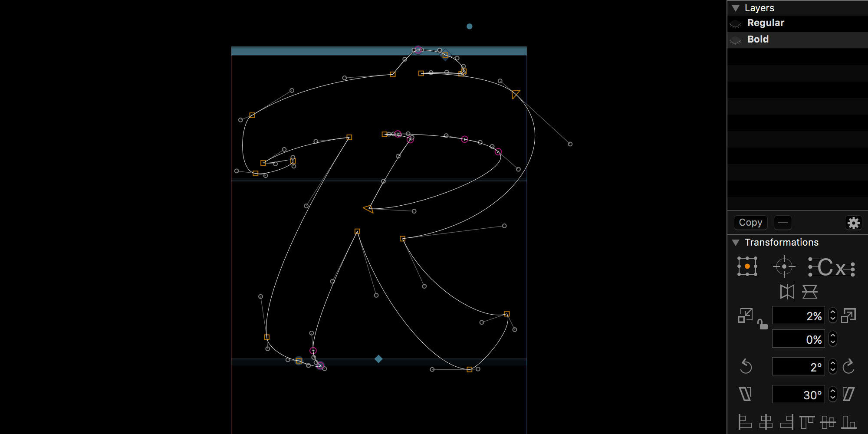Image resolution: width=868 pixels, height=434 pixels.
Task: Open the layers gear actions menu
Action: pos(853,223)
